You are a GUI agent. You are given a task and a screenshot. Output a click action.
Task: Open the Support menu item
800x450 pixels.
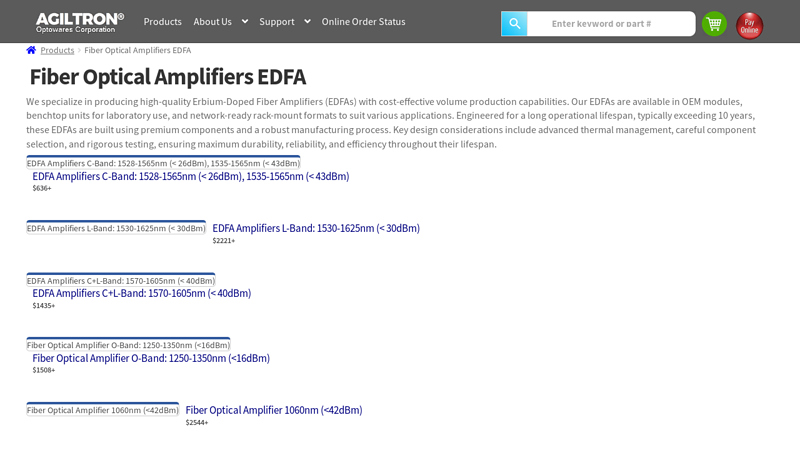coord(277,21)
